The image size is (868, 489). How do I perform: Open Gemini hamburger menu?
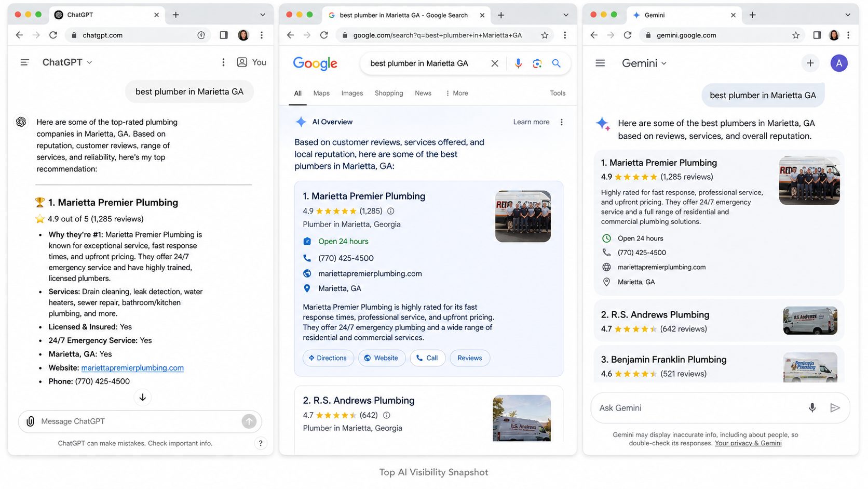[x=600, y=63]
